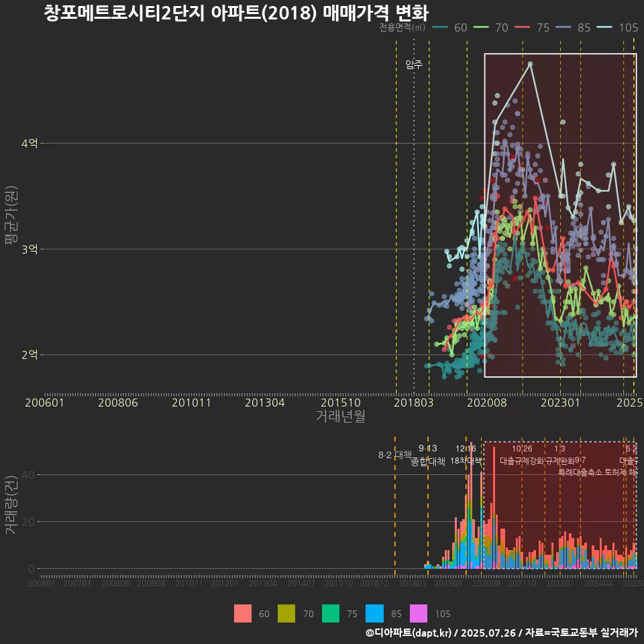Click the 200806 tick on the price chart

pyautogui.click(x=118, y=402)
